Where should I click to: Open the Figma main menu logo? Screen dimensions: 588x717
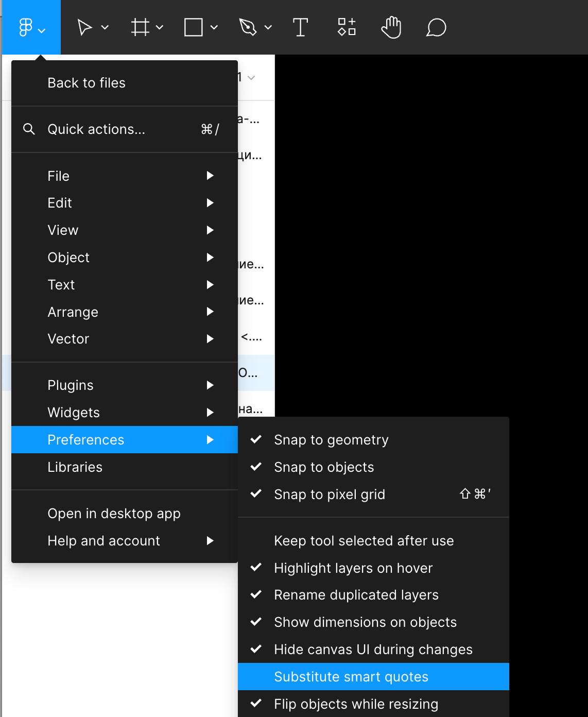(x=26, y=27)
